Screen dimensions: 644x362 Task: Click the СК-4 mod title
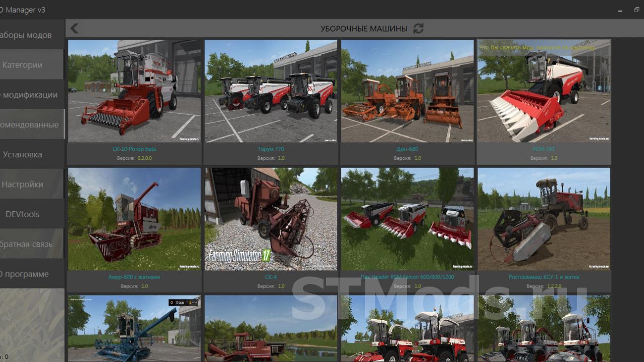pos(271,277)
